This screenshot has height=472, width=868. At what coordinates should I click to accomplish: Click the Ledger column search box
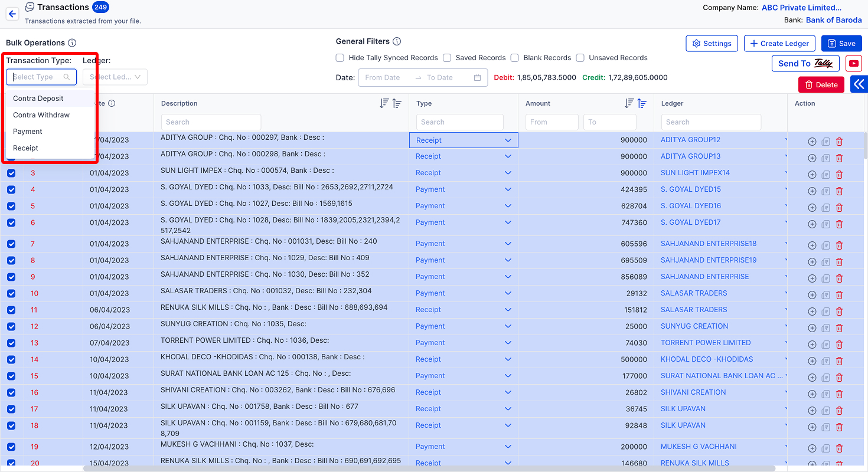pos(711,122)
